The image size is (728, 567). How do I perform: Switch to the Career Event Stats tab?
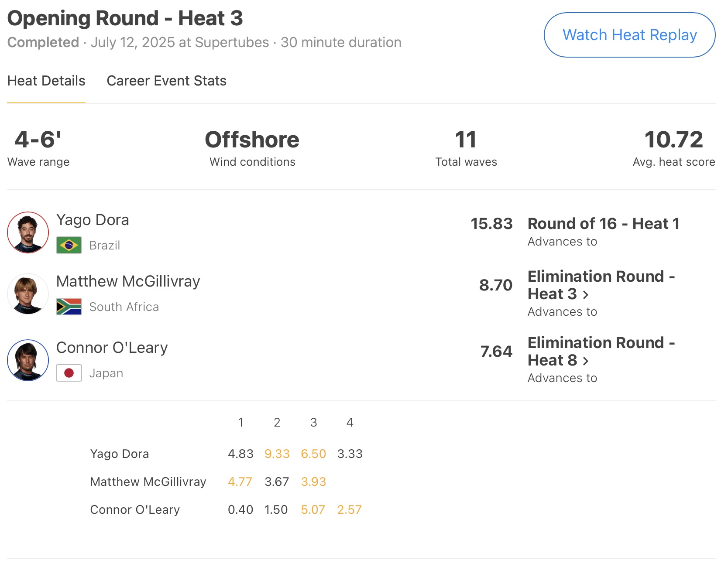tap(166, 81)
